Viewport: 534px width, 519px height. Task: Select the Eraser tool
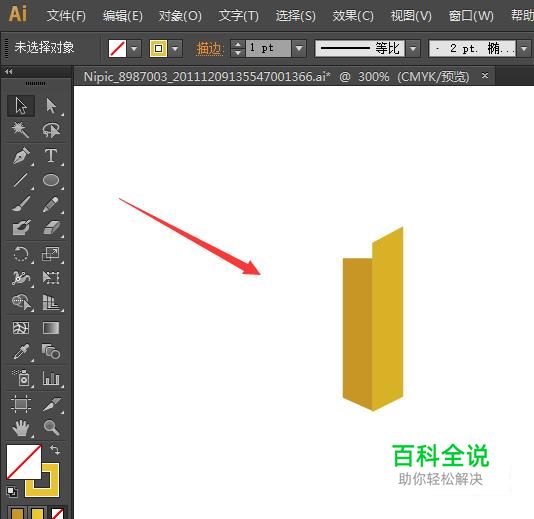[x=51, y=227]
